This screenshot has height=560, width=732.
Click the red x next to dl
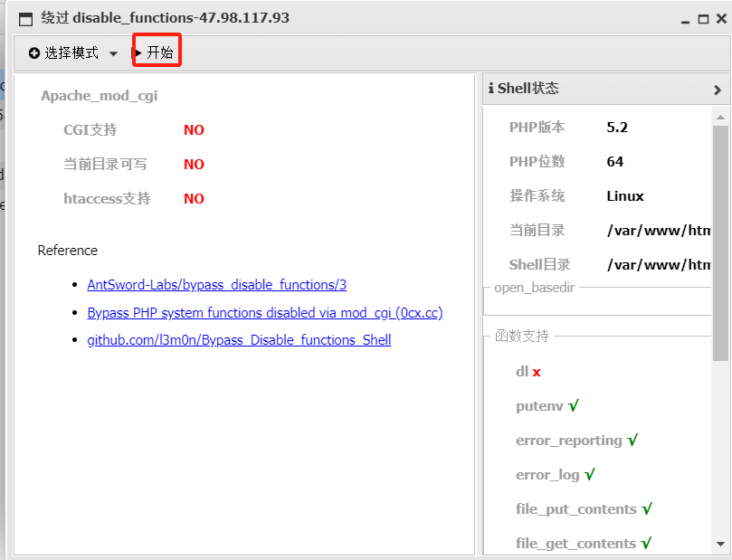(537, 372)
